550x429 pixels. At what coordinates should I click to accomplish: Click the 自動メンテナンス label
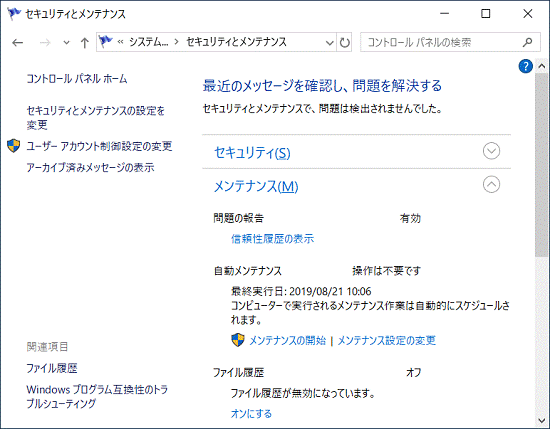coord(248,271)
